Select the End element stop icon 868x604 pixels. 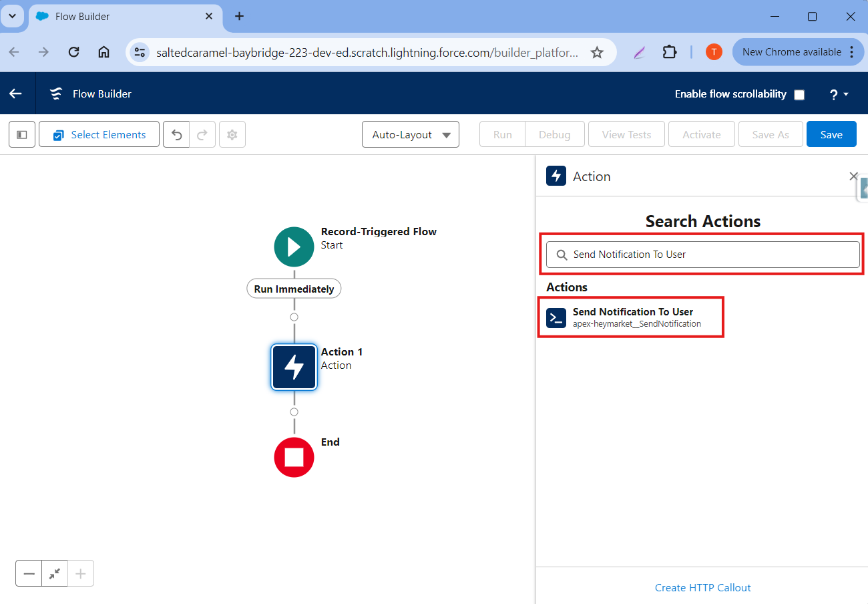(294, 457)
